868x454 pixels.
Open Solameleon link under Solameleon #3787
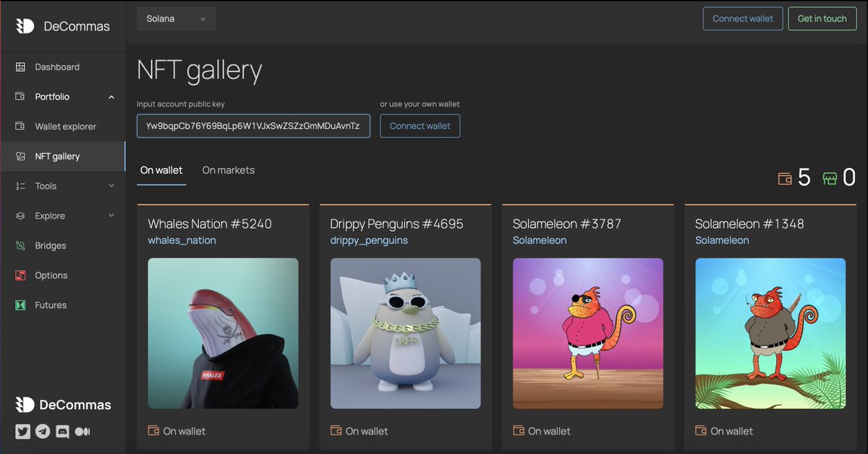coord(540,240)
